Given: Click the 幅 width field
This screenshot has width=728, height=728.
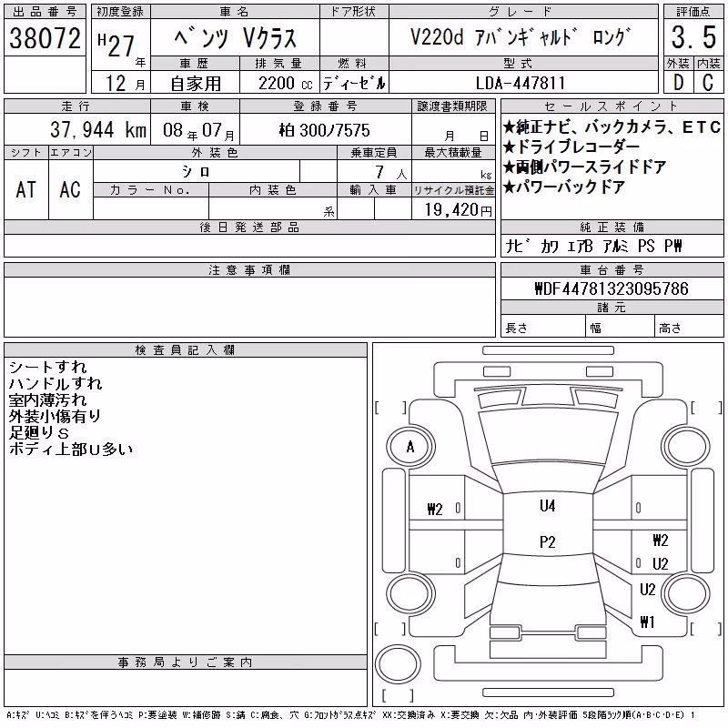Looking at the screenshot, I should pos(620,328).
